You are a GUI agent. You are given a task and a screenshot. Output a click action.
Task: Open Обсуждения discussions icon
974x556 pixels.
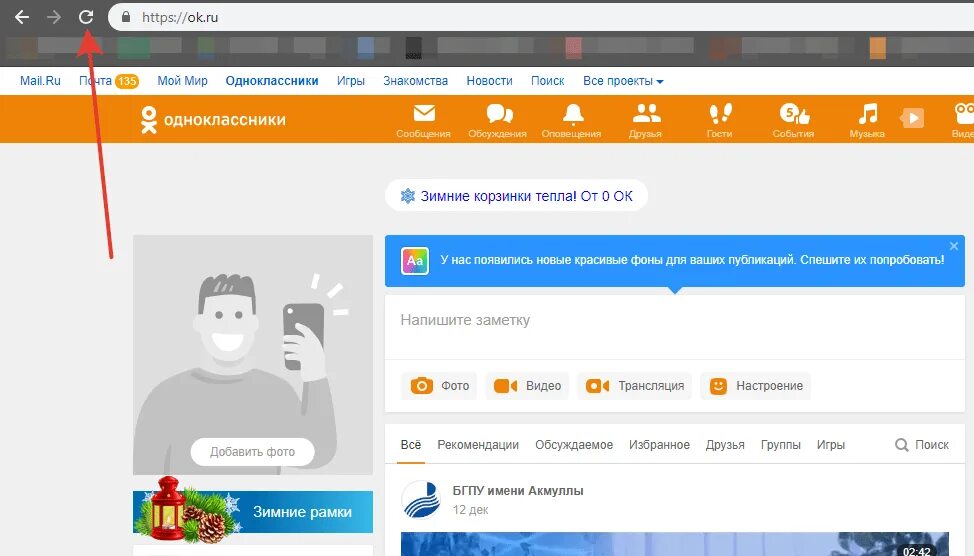point(498,121)
